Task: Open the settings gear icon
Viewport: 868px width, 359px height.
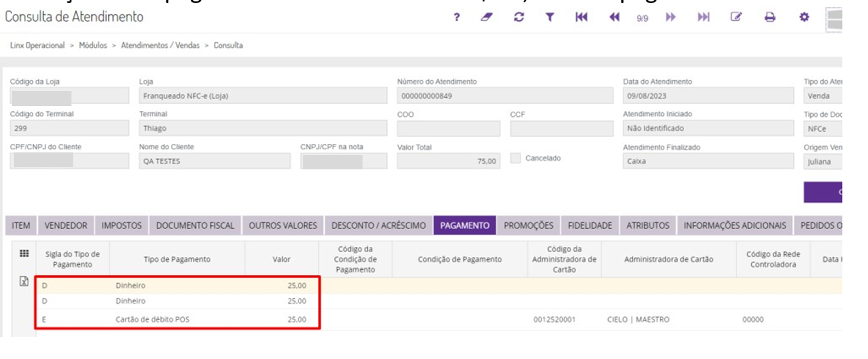Action: pyautogui.click(x=804, y=17)
